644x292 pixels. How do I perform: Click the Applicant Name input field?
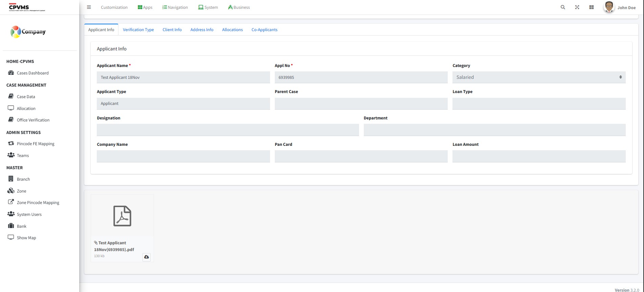click(183, 77)
